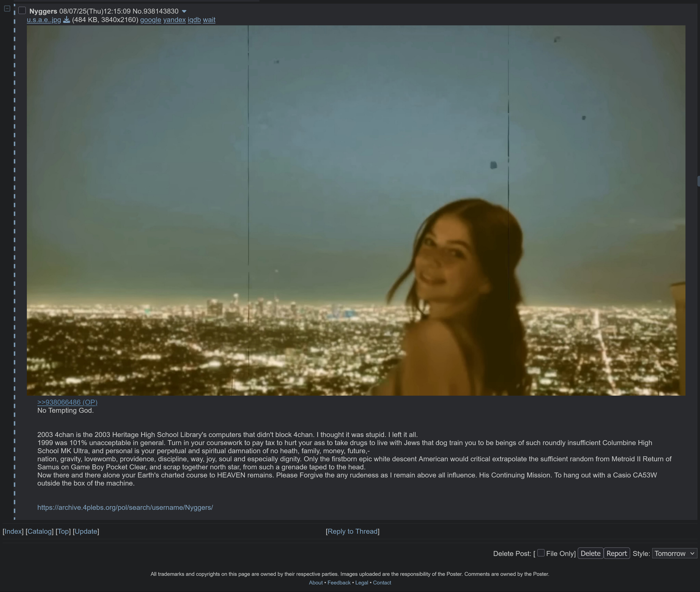
Task: Open the Contact footer link
Action: pos(382,583)
